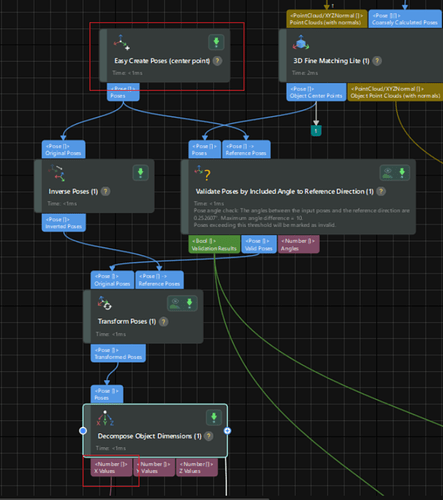
Task: Run the Easy Create Poses step via green arrow
Action: click(x=216, y=42)
